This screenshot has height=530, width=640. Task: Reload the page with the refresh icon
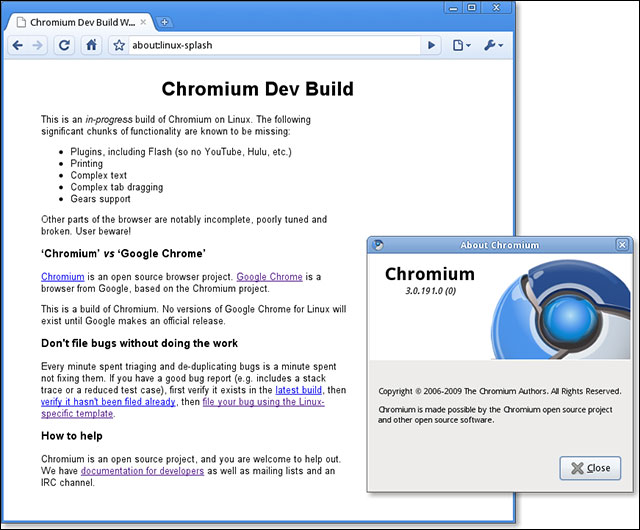pos(64,45)
